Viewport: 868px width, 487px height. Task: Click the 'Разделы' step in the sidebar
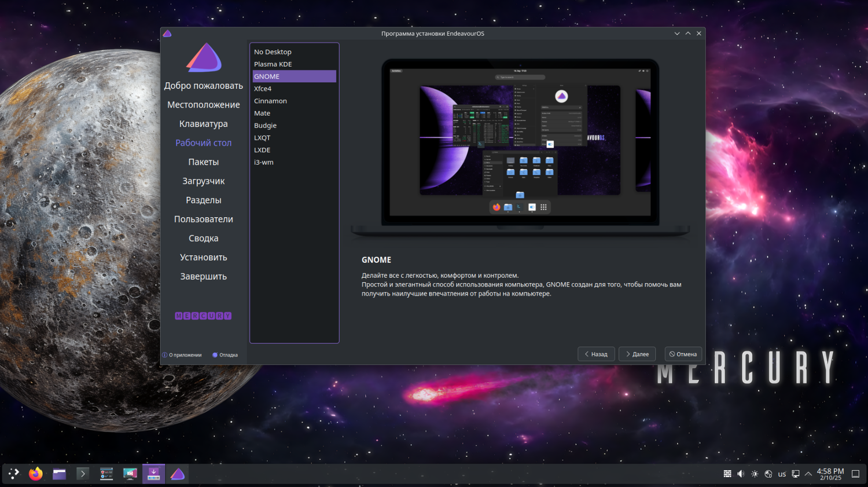204,200
